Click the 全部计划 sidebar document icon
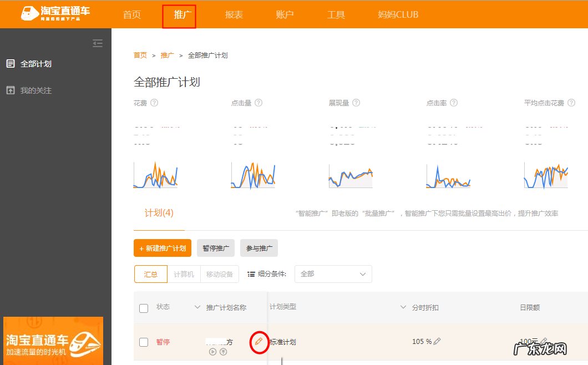This screenshot has height=365, width=588. [x=10, y=63]
